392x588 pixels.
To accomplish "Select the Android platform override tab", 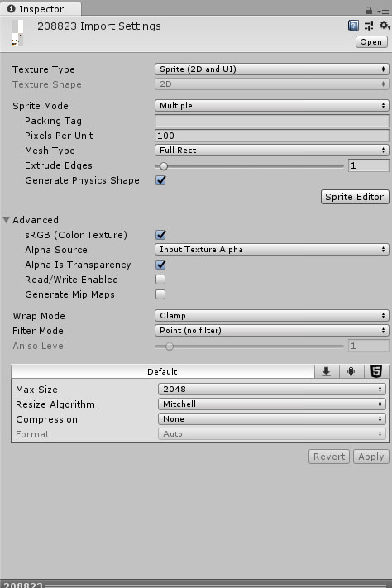I will coord(351,371).
